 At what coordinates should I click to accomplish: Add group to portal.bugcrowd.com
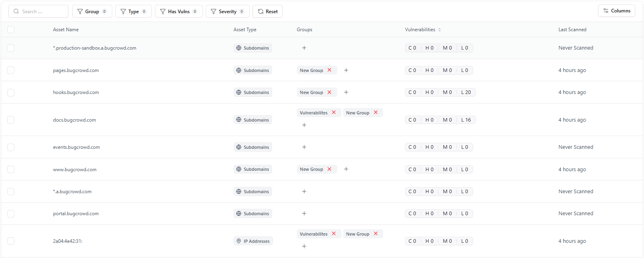(304, 214)
